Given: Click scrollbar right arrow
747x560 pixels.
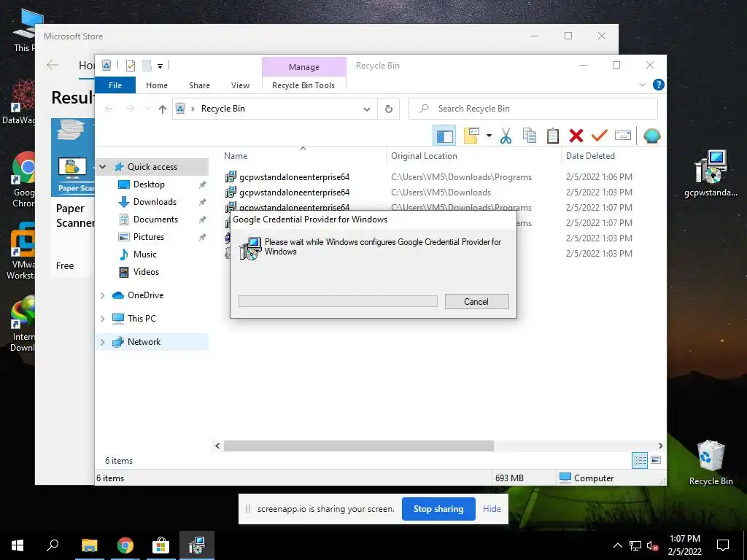Looking at the screenshot, I should (660, 446).
